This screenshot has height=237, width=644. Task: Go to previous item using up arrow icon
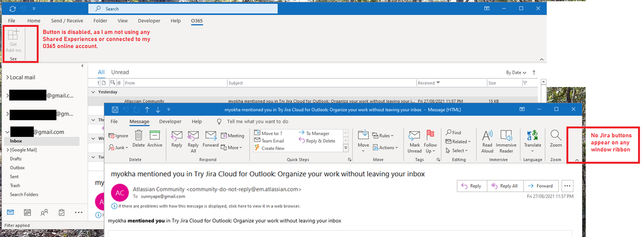tap(147, 109)
